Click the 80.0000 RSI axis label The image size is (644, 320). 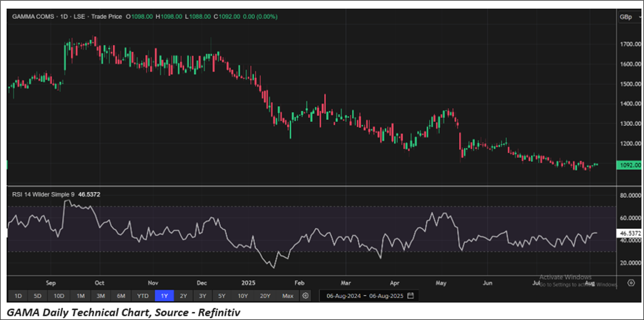click(630, 195)
